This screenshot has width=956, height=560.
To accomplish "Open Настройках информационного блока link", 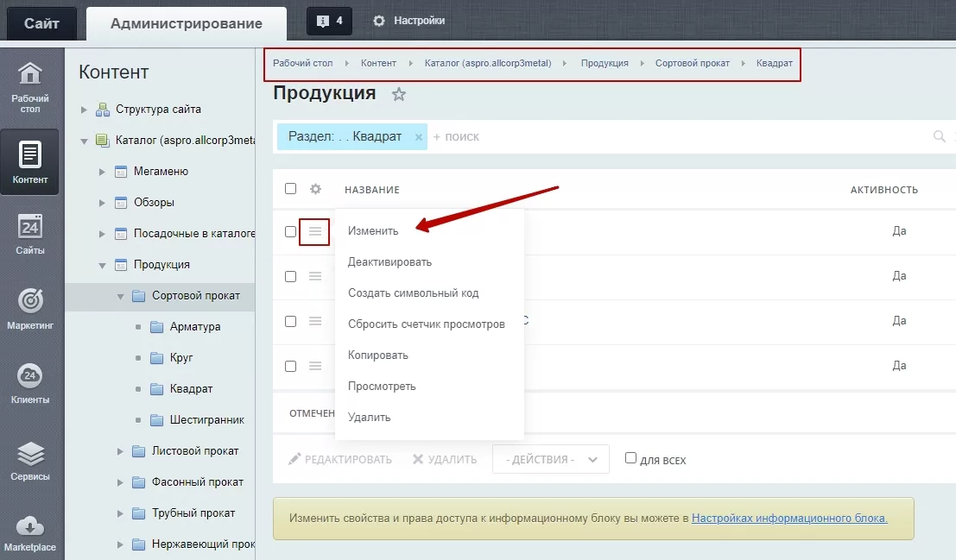I will pyautogui.click(x=789, y=518).
